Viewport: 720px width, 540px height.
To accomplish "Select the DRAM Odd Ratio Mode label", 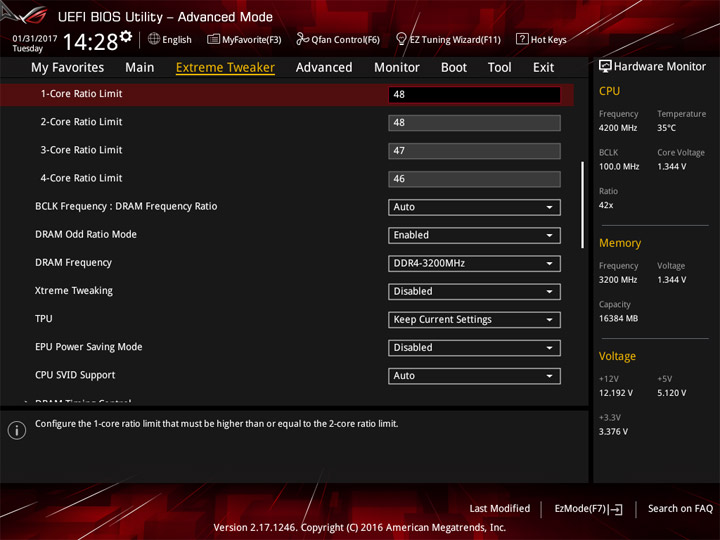I will [86, 234].
